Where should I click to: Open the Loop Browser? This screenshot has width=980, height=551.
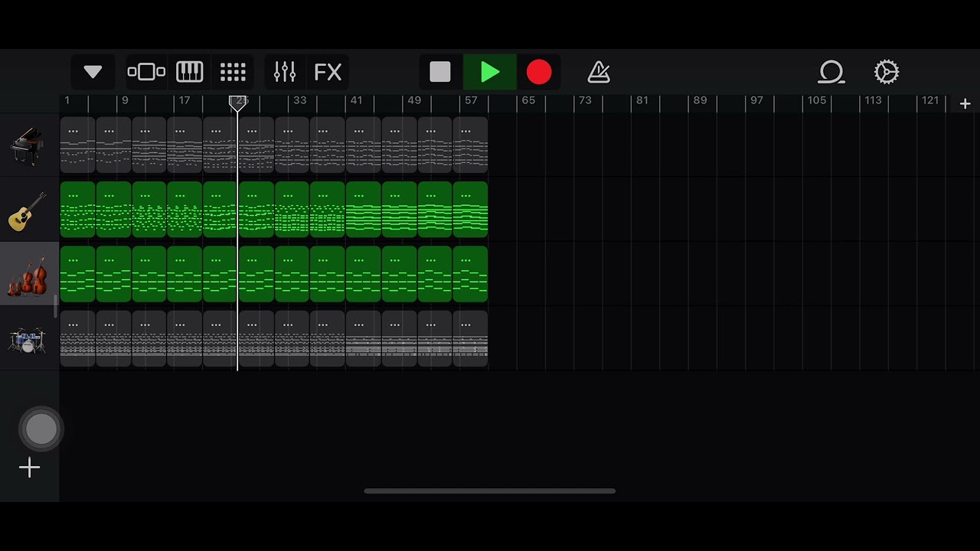pyautogui.click(x=831, y=72)
